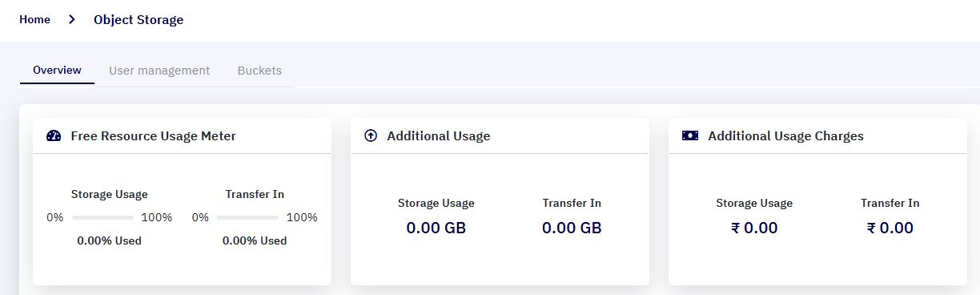Click the Object Storage breadcrumb title
This screenshot has width=980, height=295.
pyautogui.click(x=139, y=19)
